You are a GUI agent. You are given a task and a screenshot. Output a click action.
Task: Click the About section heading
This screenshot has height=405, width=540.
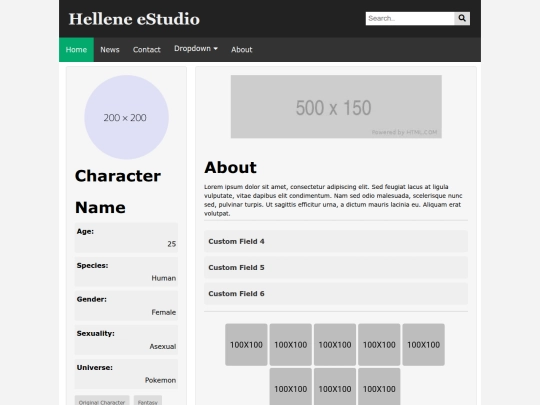pyautogui.click(x=230, y=167)
